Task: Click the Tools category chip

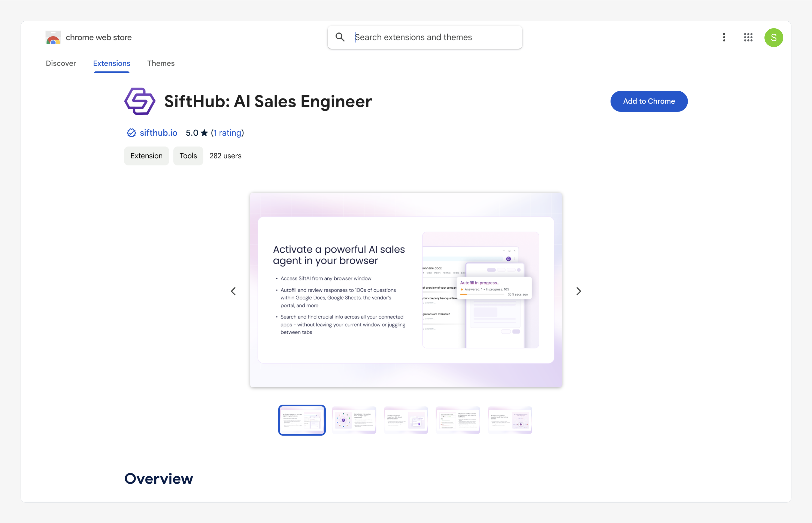Action: pyautogui.click(x=188, y=156)
